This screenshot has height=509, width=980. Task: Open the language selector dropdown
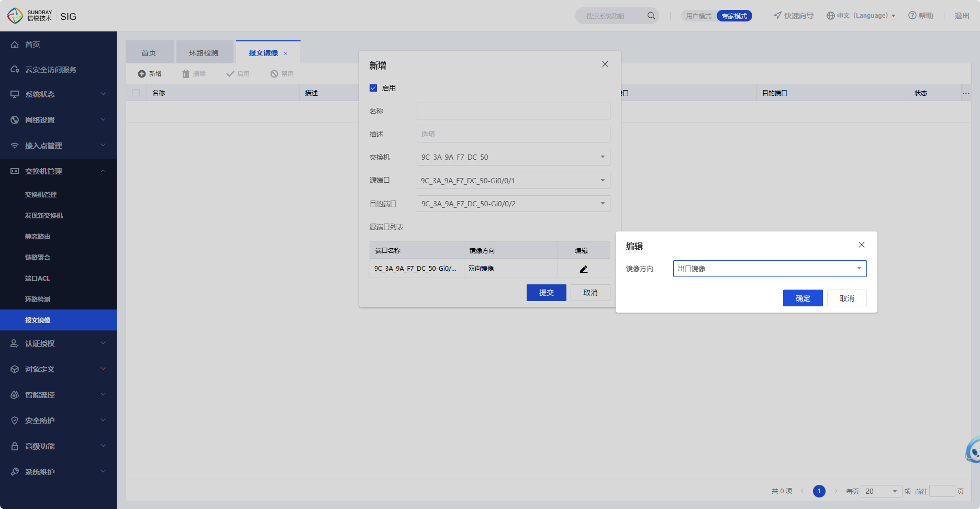click(x=861, y=16)
